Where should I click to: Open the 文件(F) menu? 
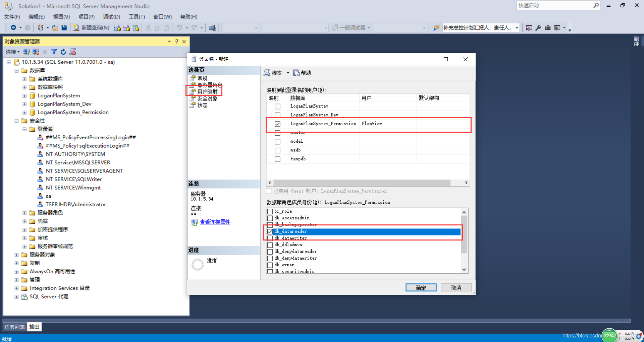pos(12,17)
